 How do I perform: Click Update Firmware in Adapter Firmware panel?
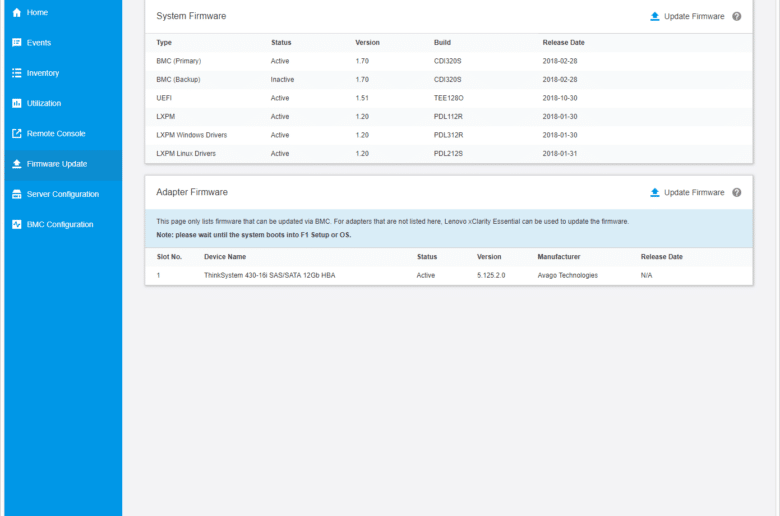[694, 193]
